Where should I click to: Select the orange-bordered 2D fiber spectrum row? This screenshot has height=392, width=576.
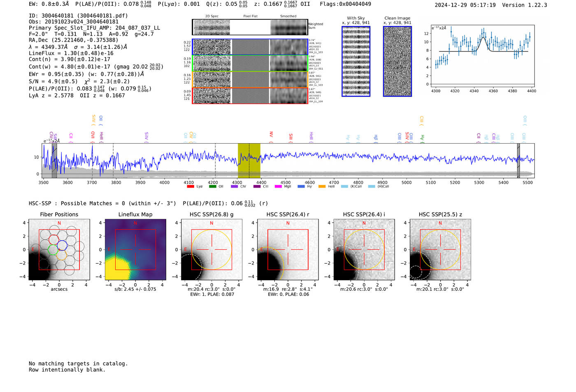(x=250, y=79)
